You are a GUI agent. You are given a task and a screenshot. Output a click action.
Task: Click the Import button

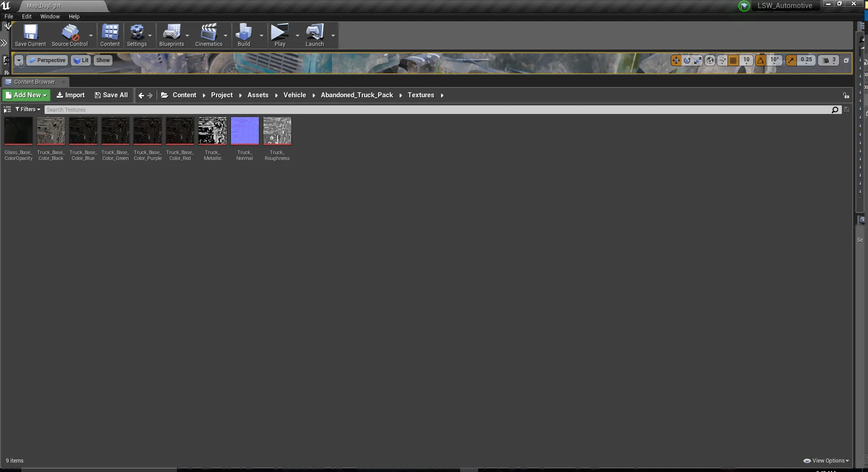click(x=70, y=95)
